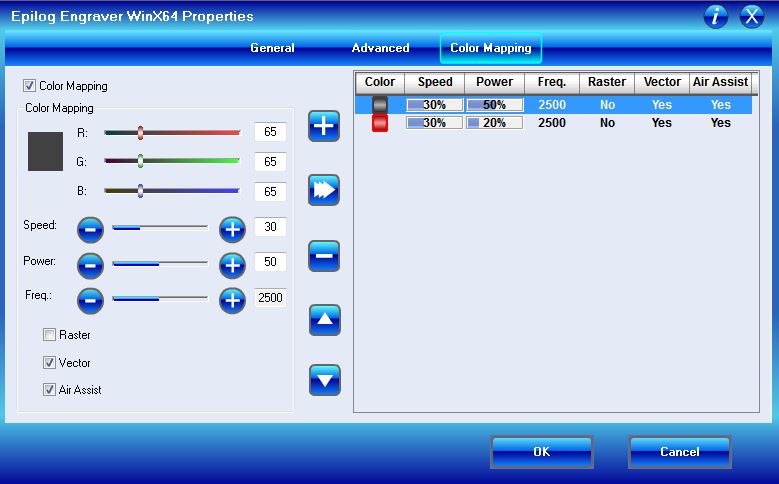
Task: Add a color mapping with the plus icon
Action: tap(324, 126)
